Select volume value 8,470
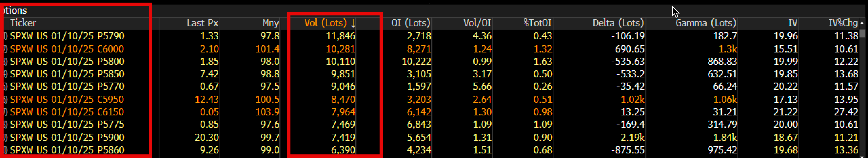868x158 pixels. pos(343,99)
